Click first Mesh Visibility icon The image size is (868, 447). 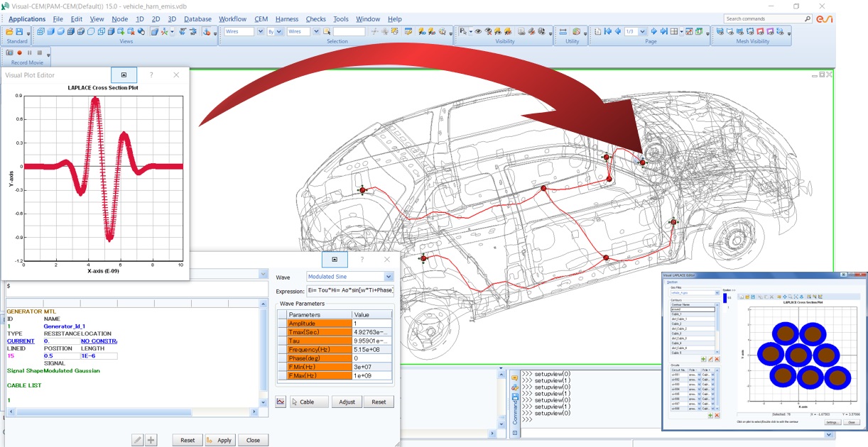[x=720, y=31]
